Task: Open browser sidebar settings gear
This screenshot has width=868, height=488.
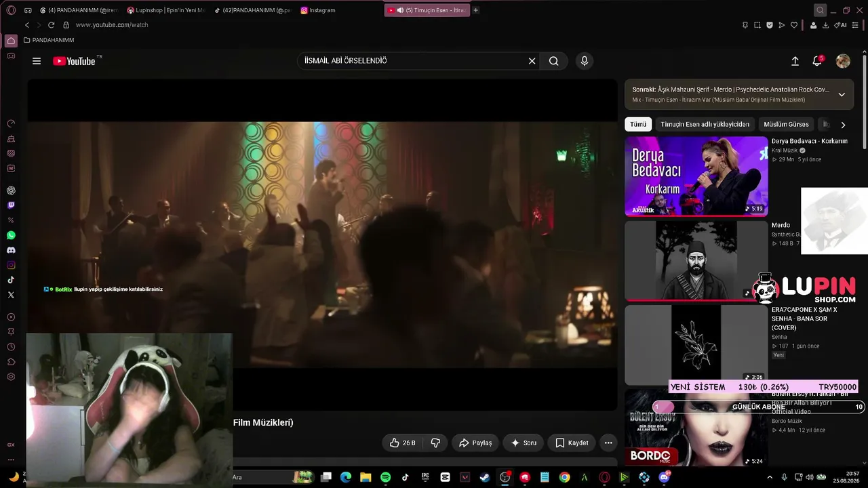Action: (x=11, y=377)
